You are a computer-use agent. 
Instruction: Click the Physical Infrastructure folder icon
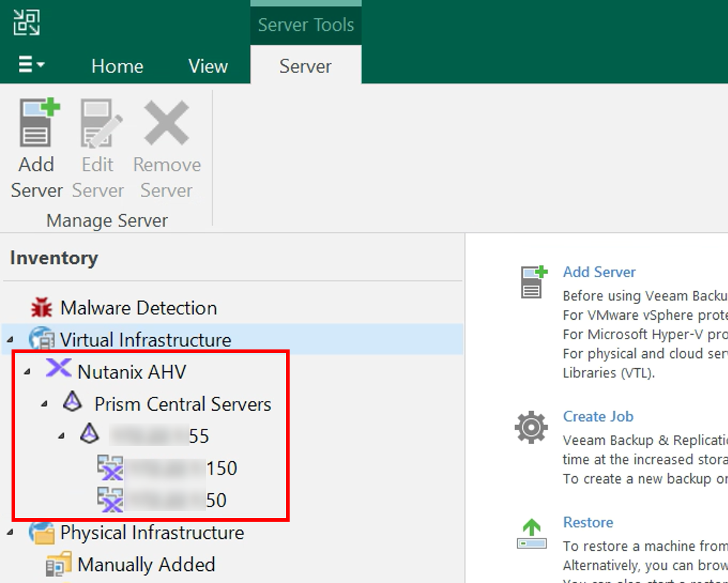[x=42, y=532]
